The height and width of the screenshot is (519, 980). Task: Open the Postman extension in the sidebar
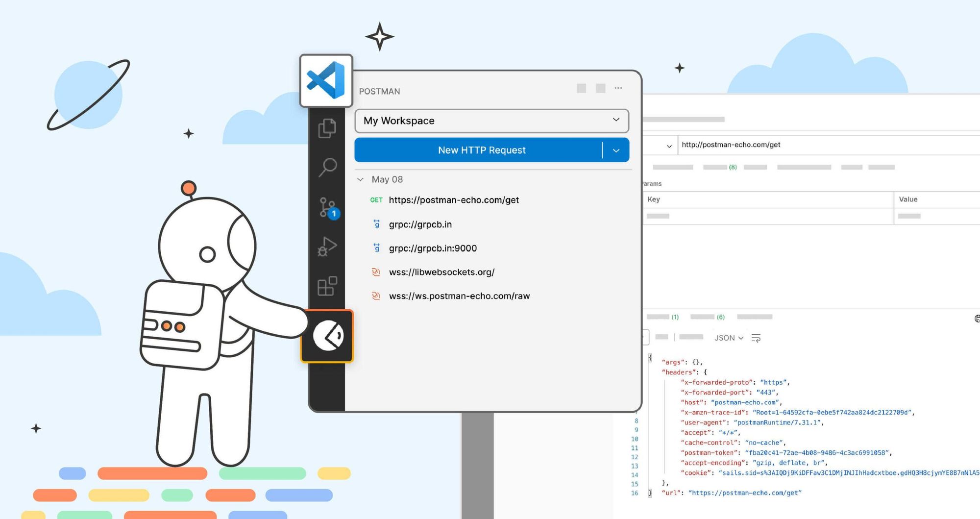(327, 335)
